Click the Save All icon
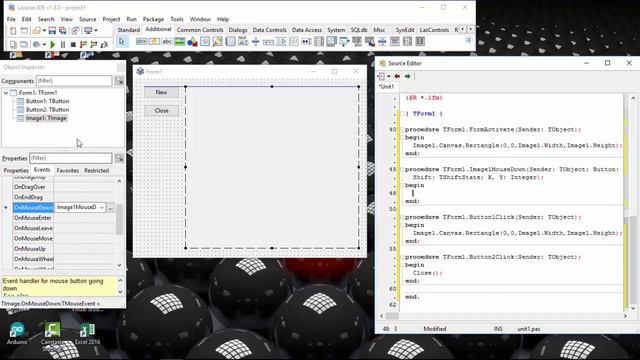The image size is (640, 360). [62, 31]
